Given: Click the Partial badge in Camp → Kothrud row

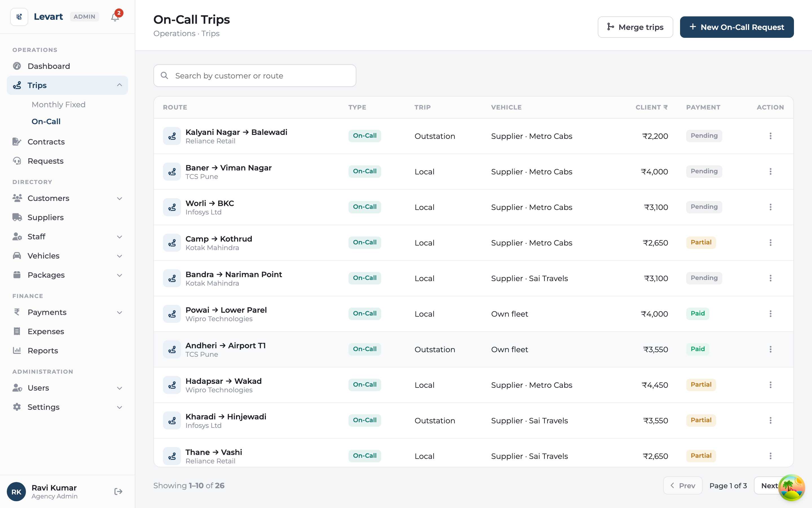Looking at the screenshot, I should [x=701, y=242].
